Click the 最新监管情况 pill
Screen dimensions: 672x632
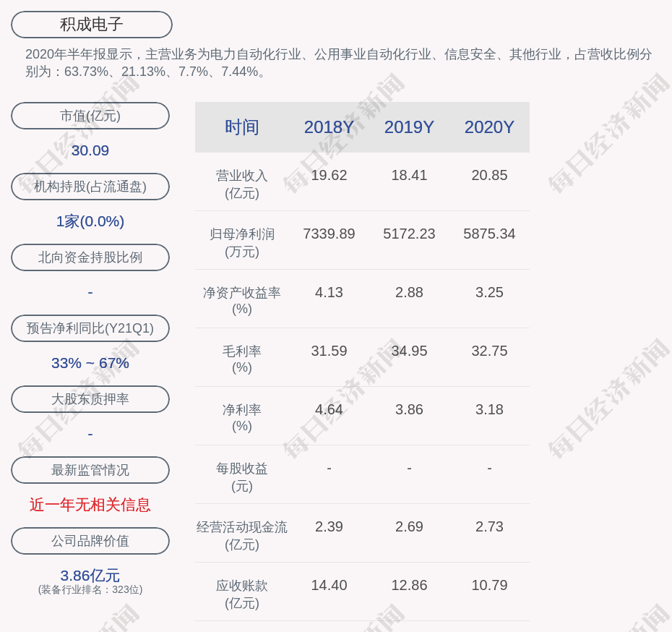point(90,470)
